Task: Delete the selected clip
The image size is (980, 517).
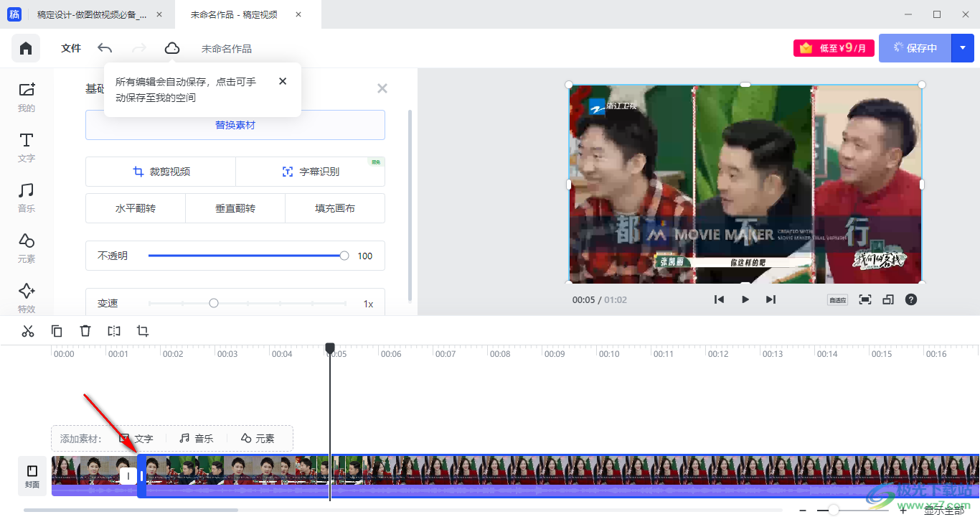Action: click(x=85, y=331)
